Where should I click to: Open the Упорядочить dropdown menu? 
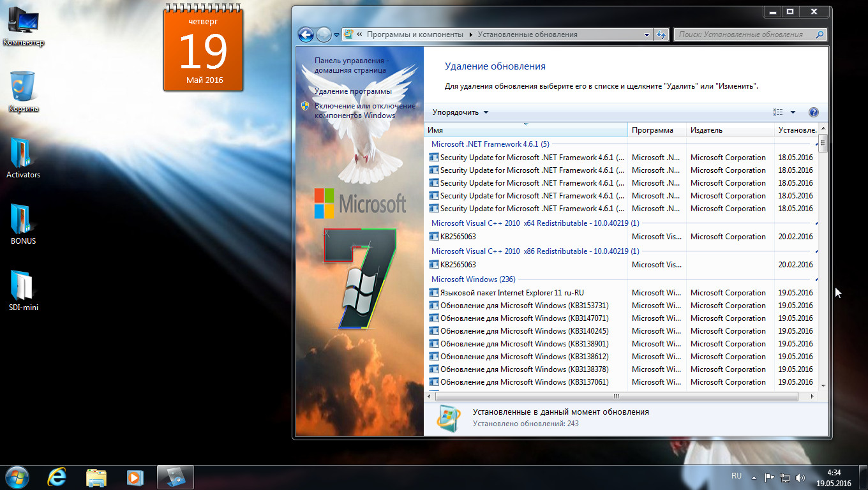pos(460,112)
